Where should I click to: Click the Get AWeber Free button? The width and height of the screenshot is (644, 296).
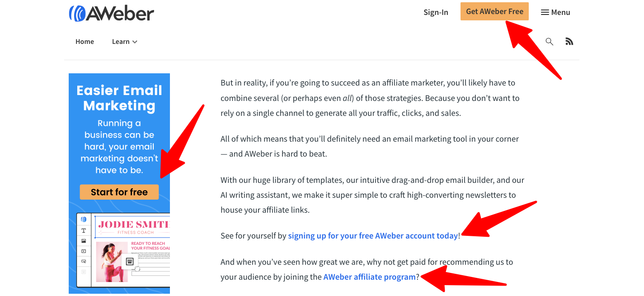pos(494,11)
